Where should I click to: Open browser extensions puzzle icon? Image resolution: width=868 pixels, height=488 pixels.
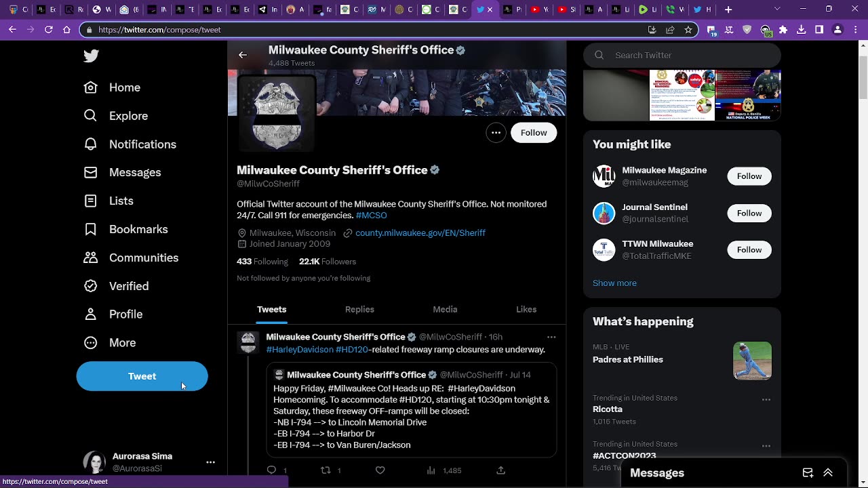coord(783,30)
